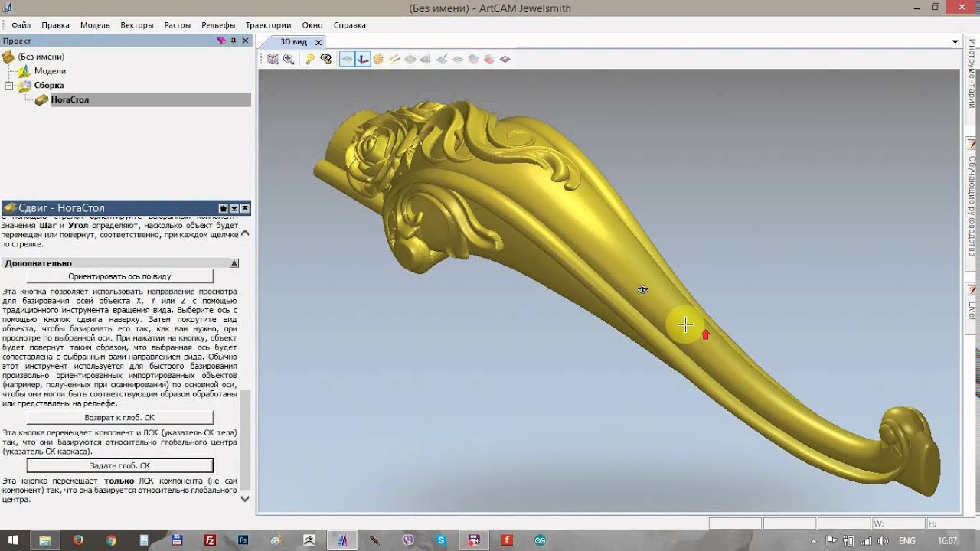Viewport: 980px width, 551px height.
Task: Open the Справка menu
Action: (350, 25)
